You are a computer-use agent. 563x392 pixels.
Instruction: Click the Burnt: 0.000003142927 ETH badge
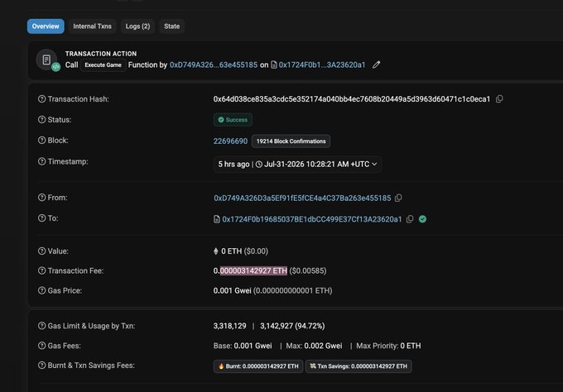tap(258, 366)
